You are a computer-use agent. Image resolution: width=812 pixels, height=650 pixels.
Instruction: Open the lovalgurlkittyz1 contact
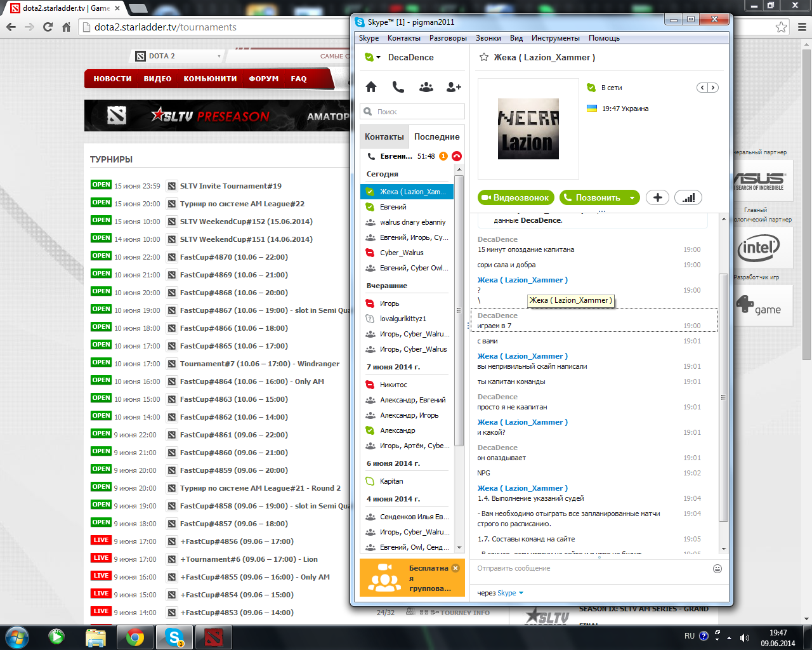coord(407,319)
